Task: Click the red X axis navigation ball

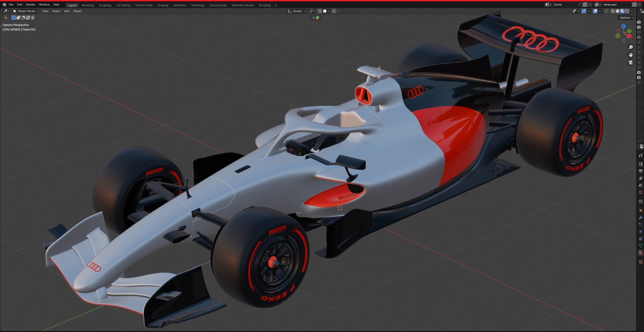Action: point(629,36)
